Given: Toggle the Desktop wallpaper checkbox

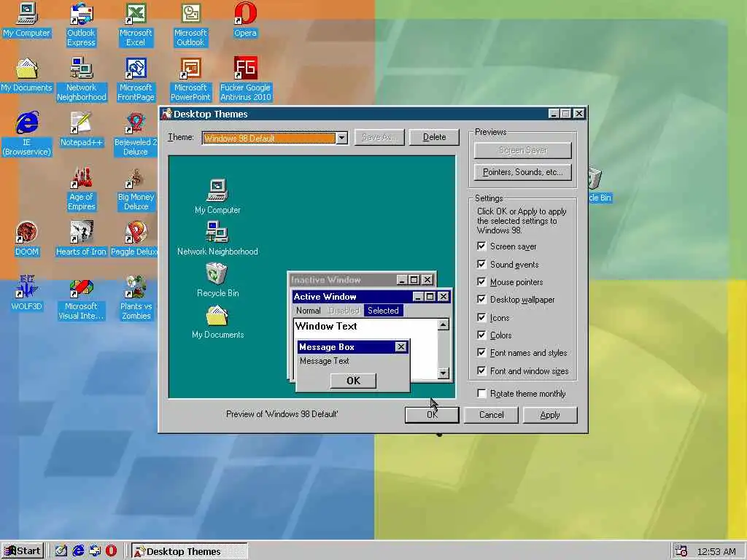Looking at the screenshot, I should click(481, 300).
